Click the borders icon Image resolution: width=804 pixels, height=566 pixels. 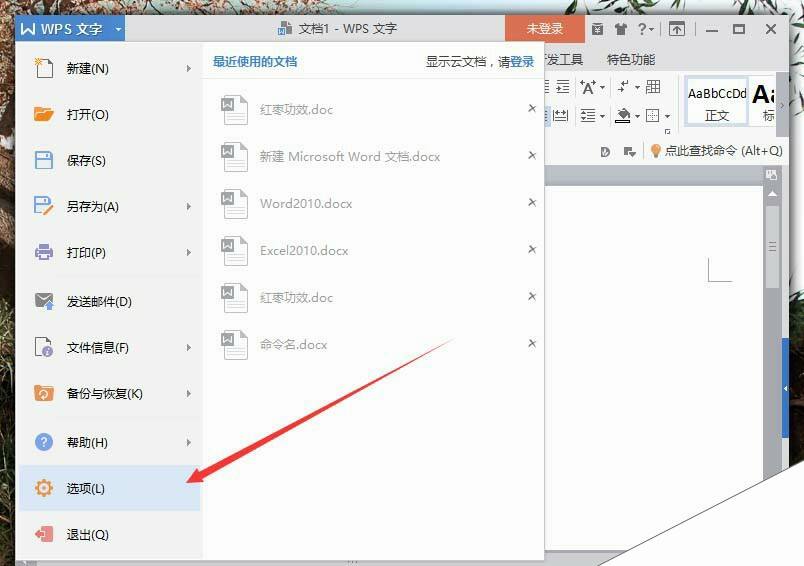click(x=652, y=115)
